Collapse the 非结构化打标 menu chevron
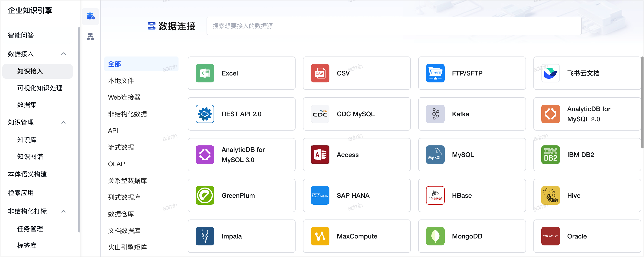The height and width of the screenshot is (257, 644). point(64,211)
